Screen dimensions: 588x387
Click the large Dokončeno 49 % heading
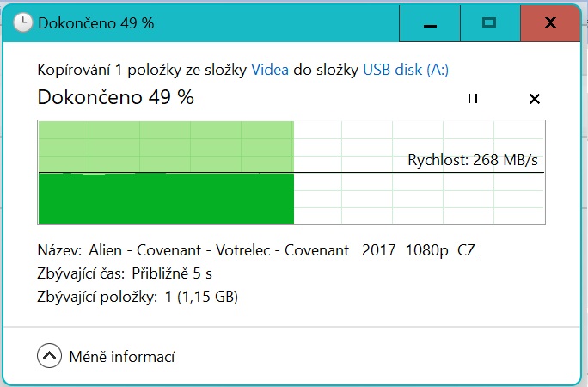point(116,97)
